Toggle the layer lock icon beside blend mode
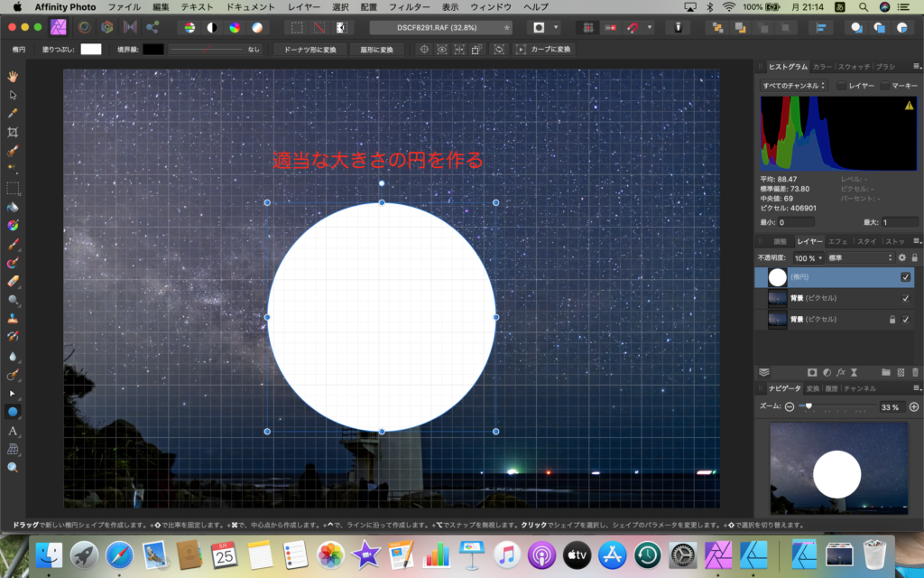 pos(915,257)
